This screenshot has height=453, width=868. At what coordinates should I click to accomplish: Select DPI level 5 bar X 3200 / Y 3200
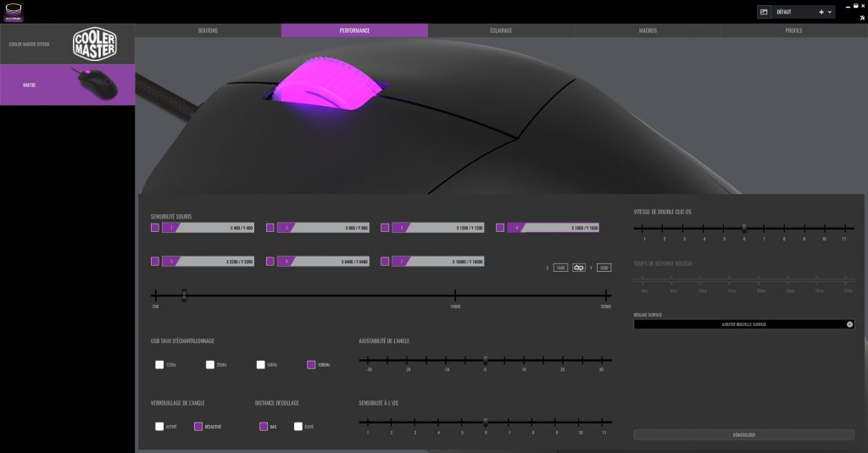(209, 262)
